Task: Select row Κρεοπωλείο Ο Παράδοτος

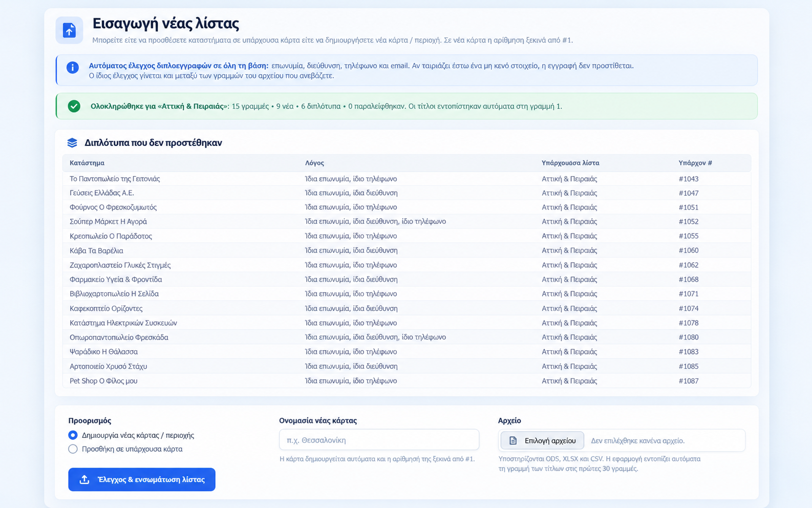Action: point(407,236)
